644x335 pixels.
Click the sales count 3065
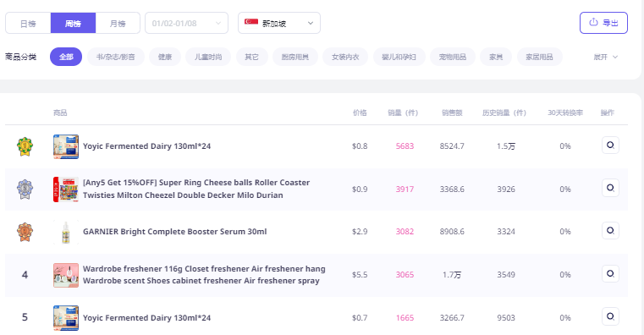[405, 275]
